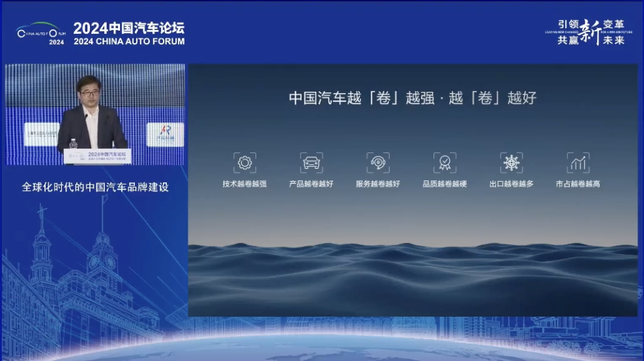This screenshot has width=644, height=361.
Task: Select the 产品越卷越好 text label
Action: (x=311, y=184)
